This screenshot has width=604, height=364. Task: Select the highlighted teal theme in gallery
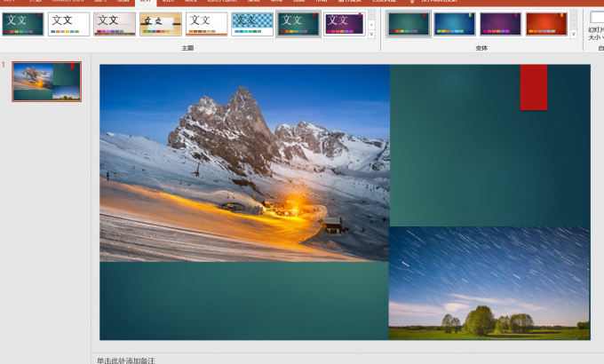pos(298,24)
